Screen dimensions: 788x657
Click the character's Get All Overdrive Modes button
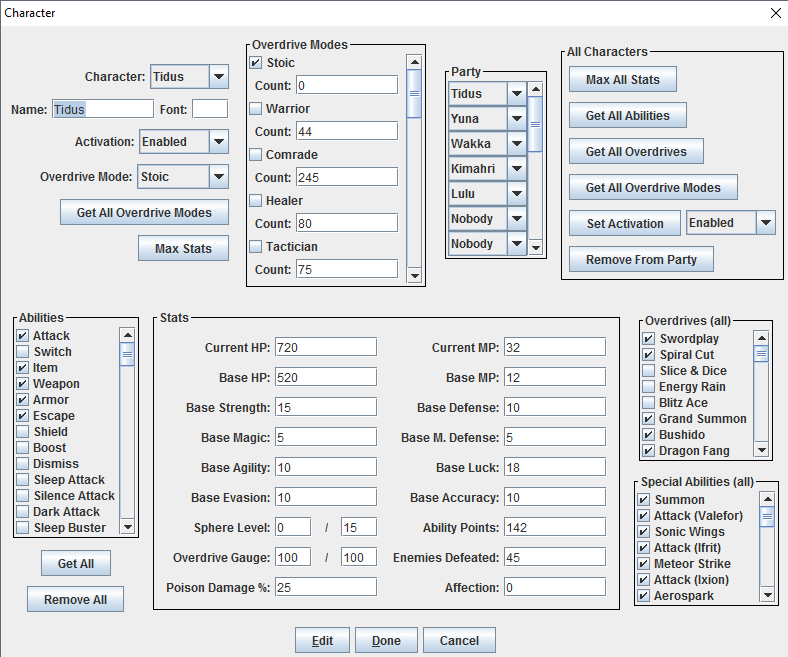click(144, 212)
